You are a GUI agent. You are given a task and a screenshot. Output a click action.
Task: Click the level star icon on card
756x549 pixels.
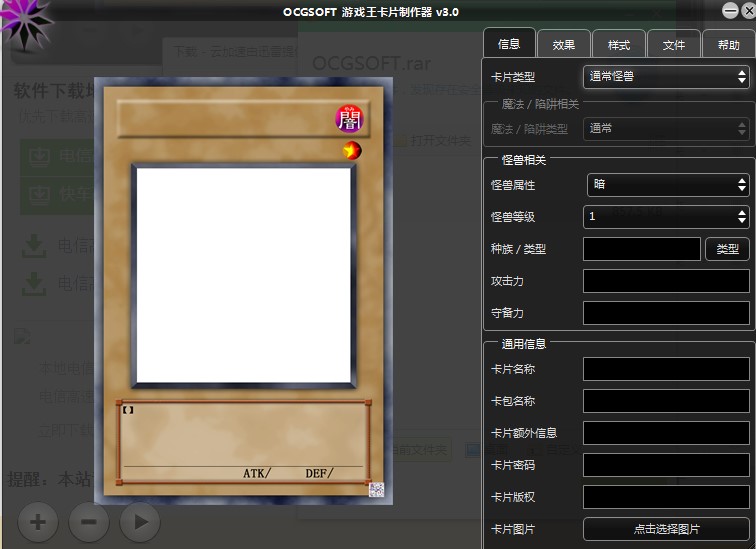[x=351, y=151]
